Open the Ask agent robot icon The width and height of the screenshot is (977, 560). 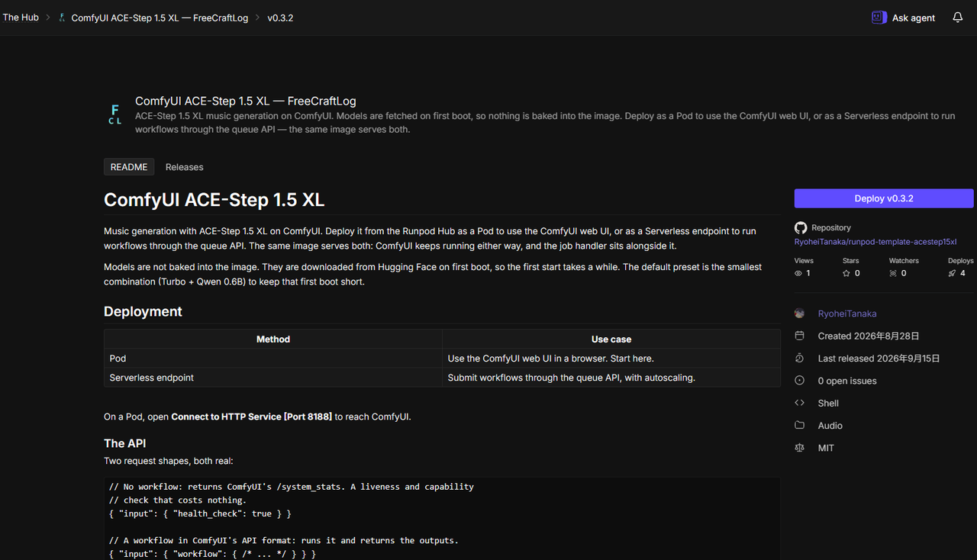(879, 17)
